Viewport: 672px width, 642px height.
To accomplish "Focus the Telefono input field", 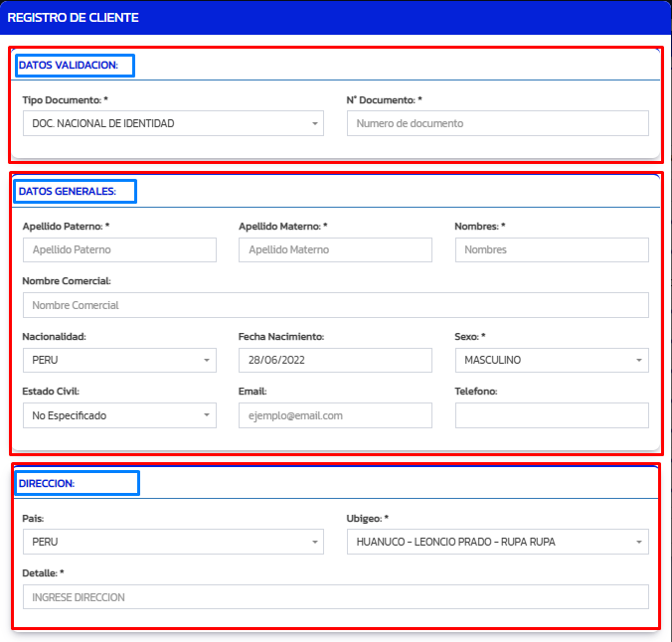I will tap(551, 415).
